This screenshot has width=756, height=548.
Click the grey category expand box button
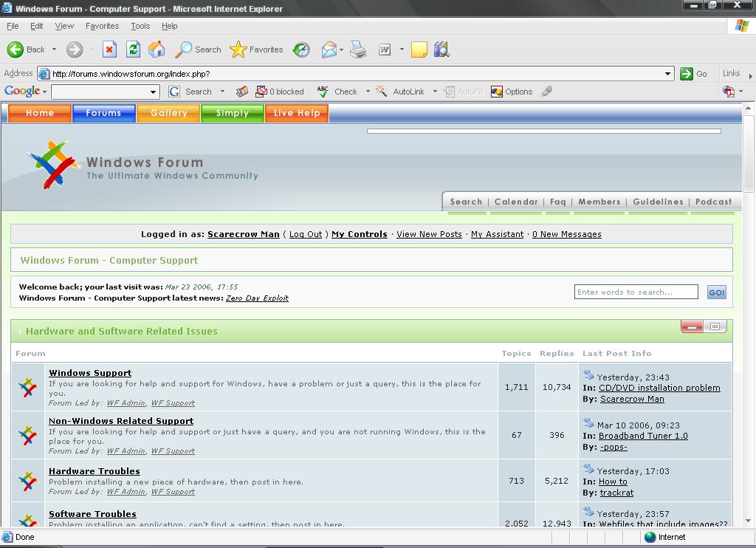coord(715,326)
